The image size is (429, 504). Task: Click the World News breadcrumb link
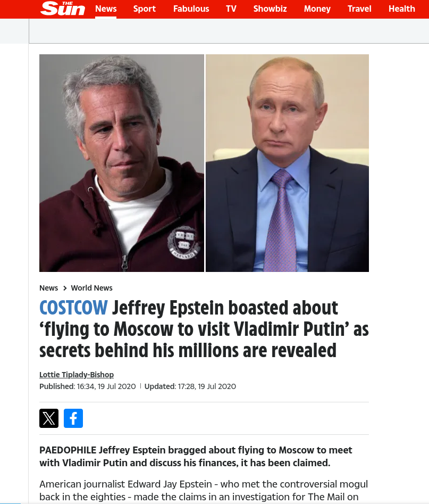tap(91, 288)
